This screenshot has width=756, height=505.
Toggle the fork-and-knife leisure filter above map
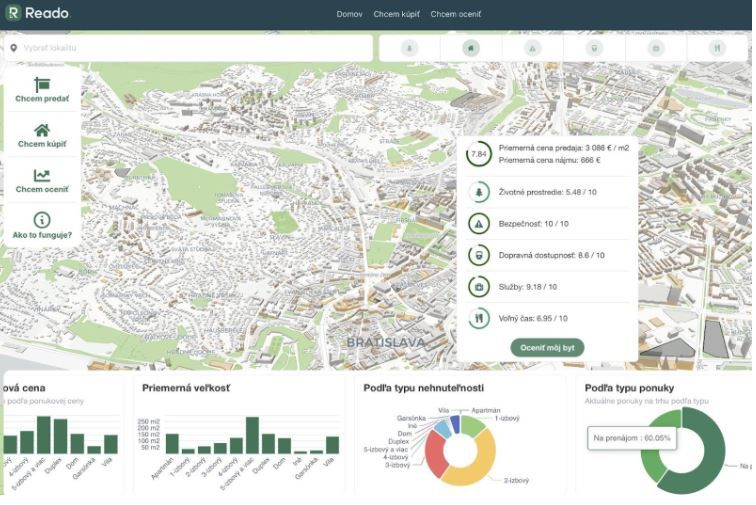pyautogui.click(x=716, y=48)
